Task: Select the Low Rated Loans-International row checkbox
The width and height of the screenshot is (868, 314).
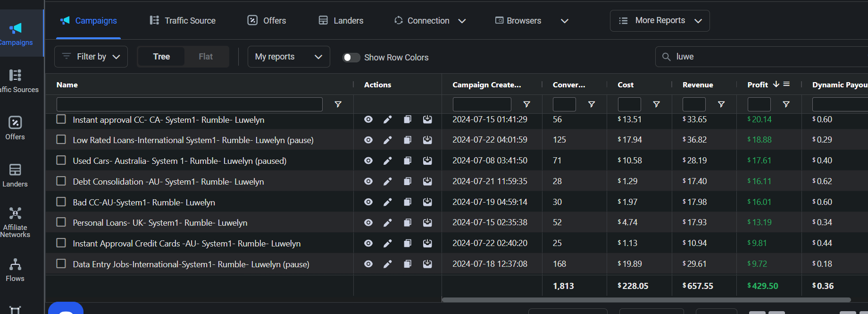Action: pyautogui.click(x=61, y=139)
